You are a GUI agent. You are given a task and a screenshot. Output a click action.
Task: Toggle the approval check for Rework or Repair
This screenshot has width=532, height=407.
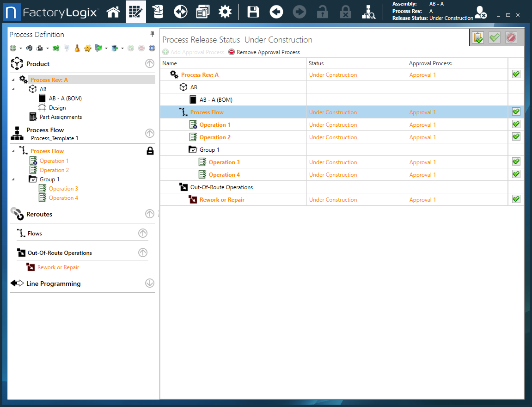516,199
